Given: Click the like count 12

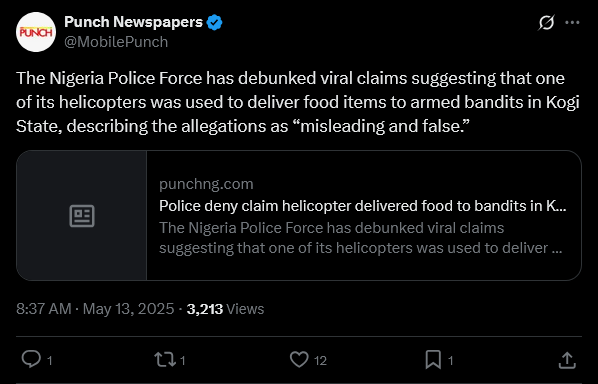Looking at the screenshot, I should (x=320, y=361).
